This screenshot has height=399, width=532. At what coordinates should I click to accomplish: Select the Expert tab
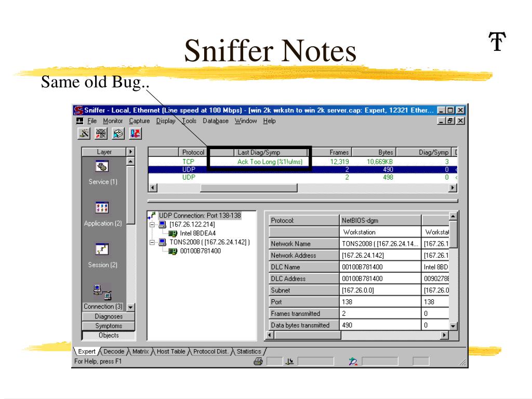click(87, 352)
